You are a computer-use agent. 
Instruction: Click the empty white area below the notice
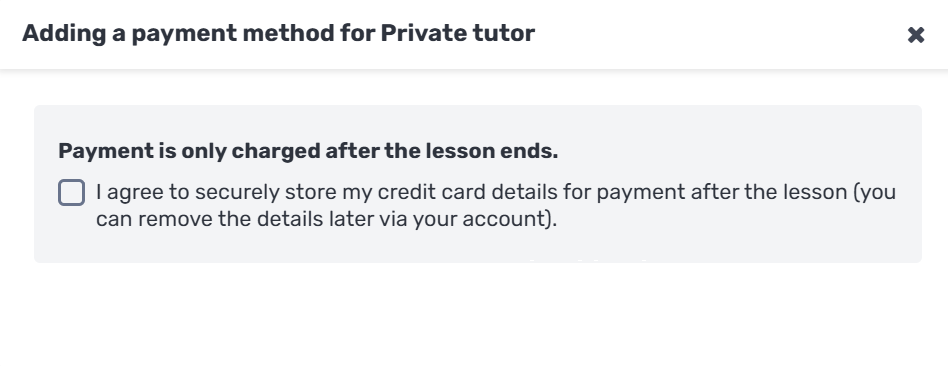pos(474,315)
